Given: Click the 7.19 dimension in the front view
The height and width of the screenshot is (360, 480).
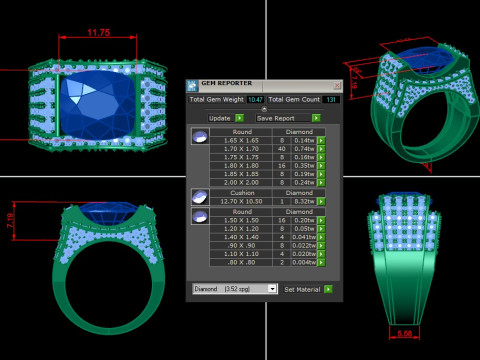Looking at the screenshot, I should [x=10, y=221].
